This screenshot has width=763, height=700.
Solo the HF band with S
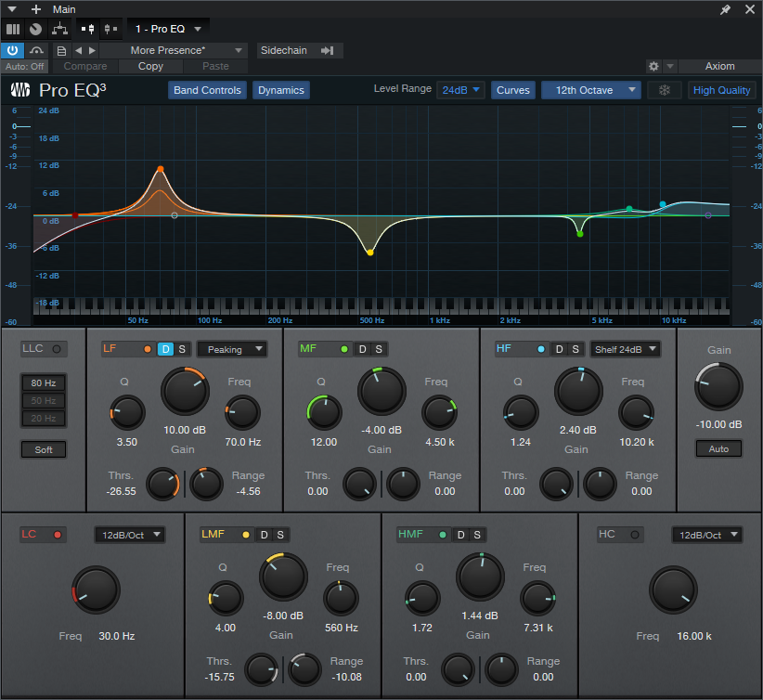click(x=575, y=349)
